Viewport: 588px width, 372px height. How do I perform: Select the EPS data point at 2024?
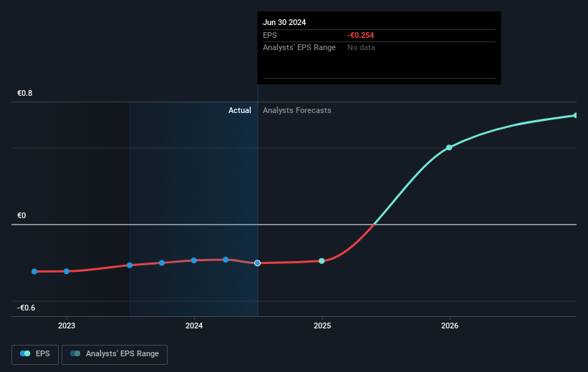pyautogui.click(x=194, y=260)
